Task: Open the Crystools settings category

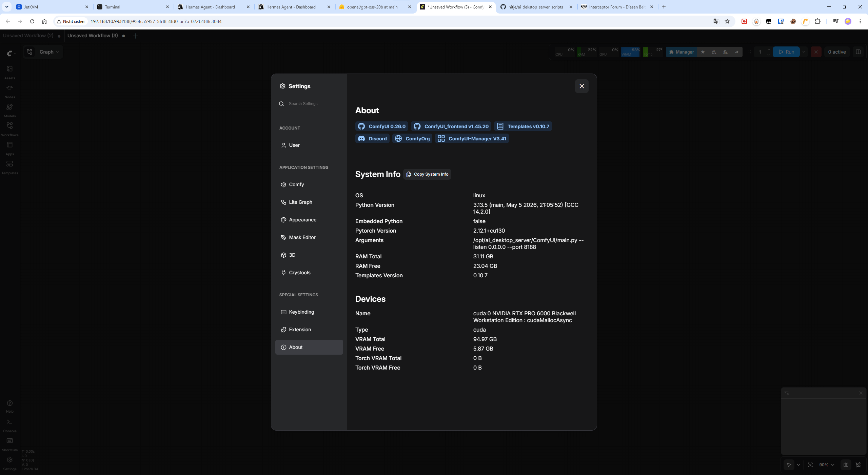Action: click(x=309, y=273)
